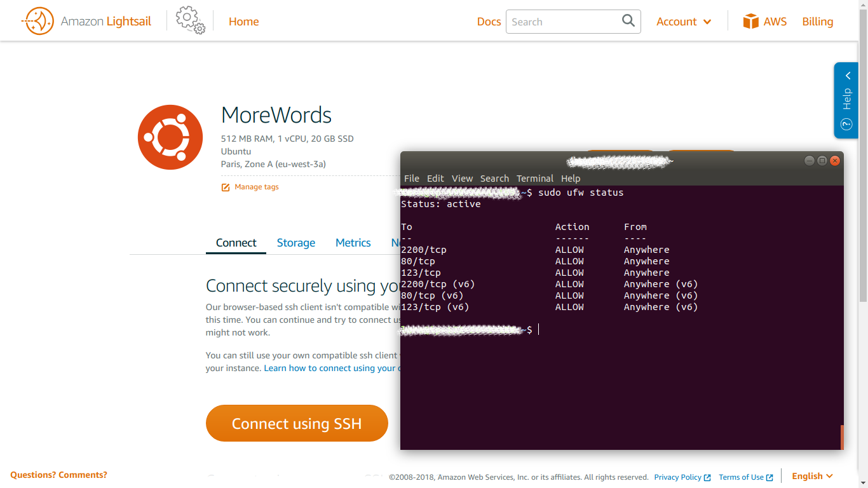Close the terminal window

click(x=835, y=161)
